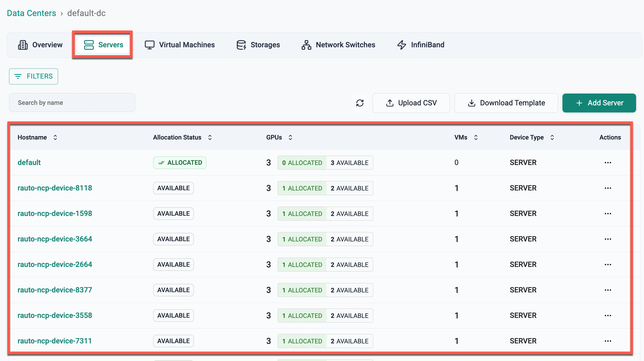Click the Add Server button
644x361 pixels.
click(599, 103)
